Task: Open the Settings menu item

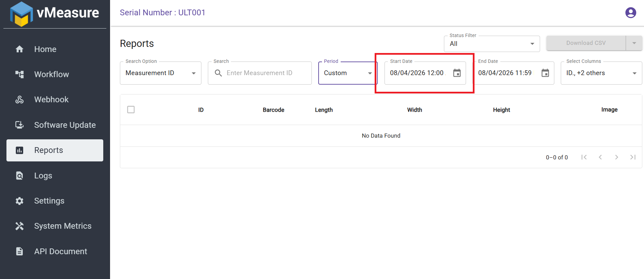Action: click(x=55, y=201)
